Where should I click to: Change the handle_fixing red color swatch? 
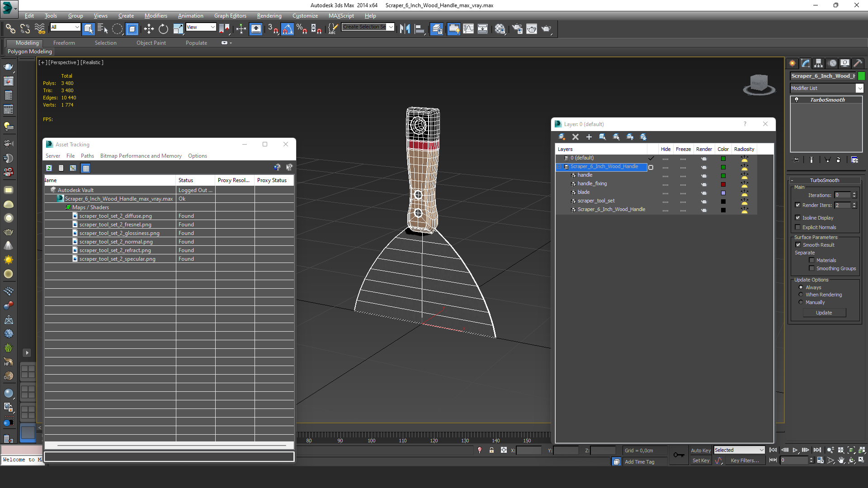coord(723,184)
